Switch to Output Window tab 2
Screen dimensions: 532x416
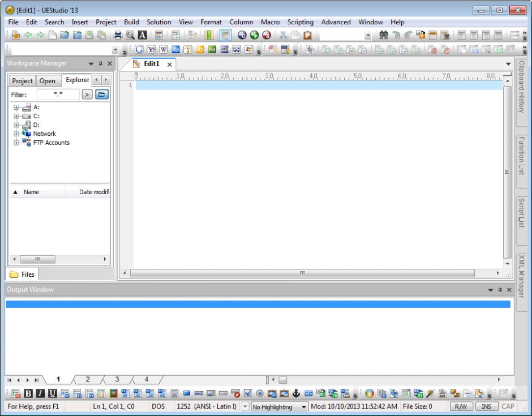[x=88, y=379]
